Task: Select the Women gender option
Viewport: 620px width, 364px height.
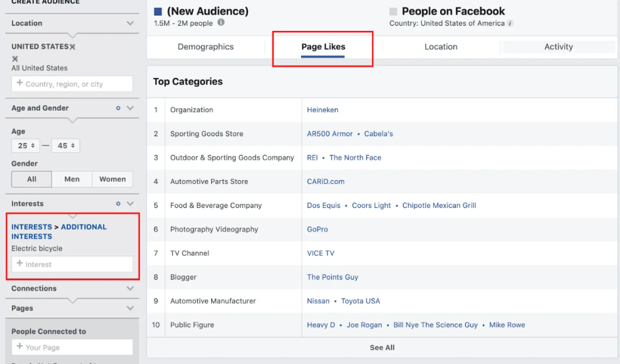Action: [113, 179]
